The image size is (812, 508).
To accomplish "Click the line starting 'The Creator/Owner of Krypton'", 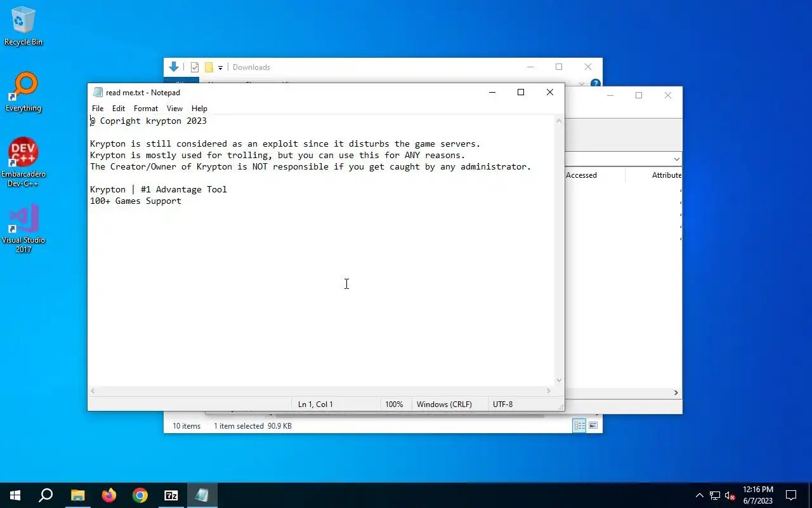I will [x=310, y=166].
